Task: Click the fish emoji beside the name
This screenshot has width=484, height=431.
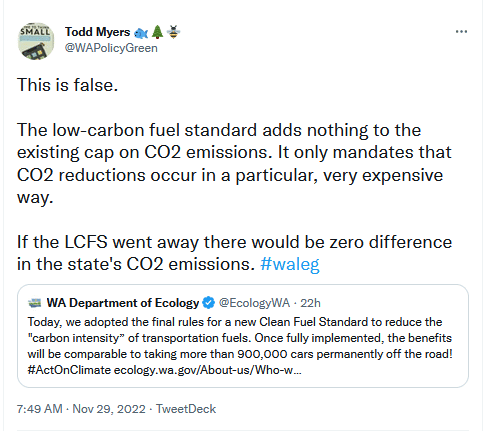Action: coord(141,33)
